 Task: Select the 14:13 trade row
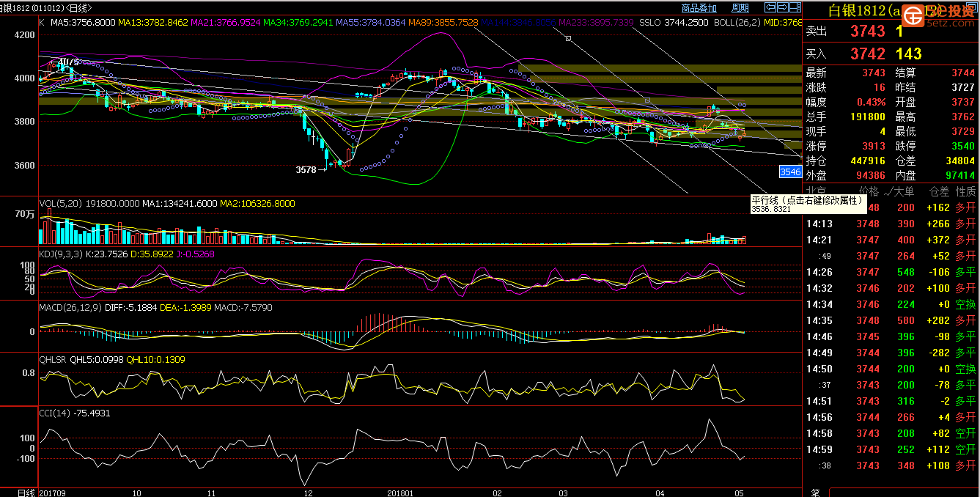point(891,224)
